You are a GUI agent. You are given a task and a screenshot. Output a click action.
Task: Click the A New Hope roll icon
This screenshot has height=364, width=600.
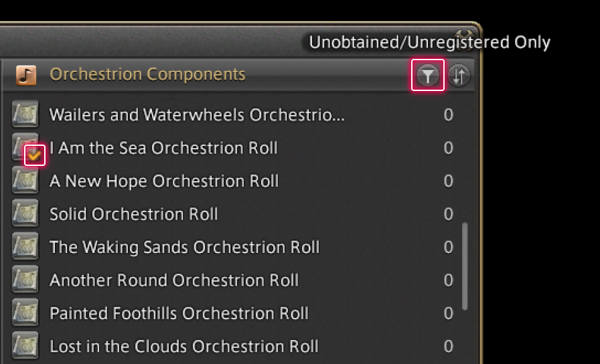click(25, 181)
